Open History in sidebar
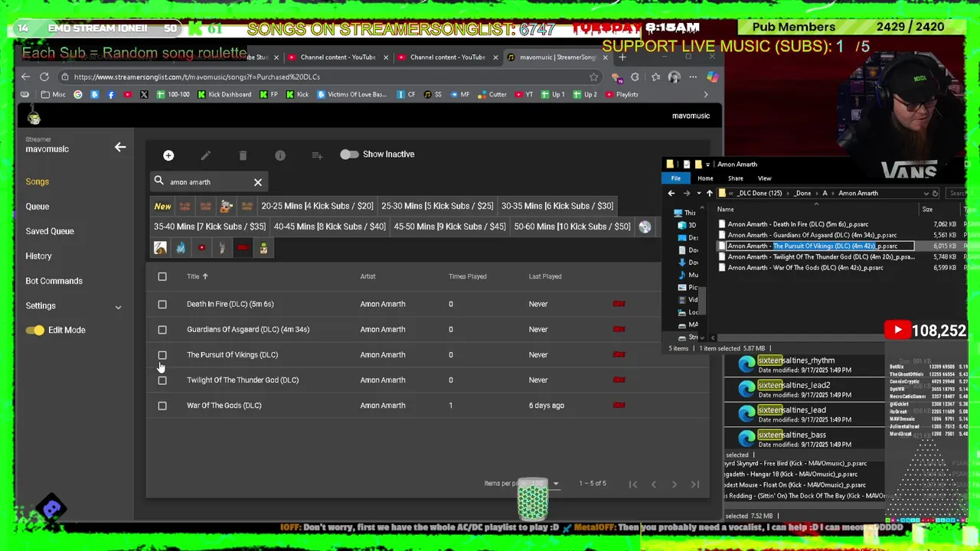This screenshot has width=980, height=551. pyautogui.click(x=38, y=256)
